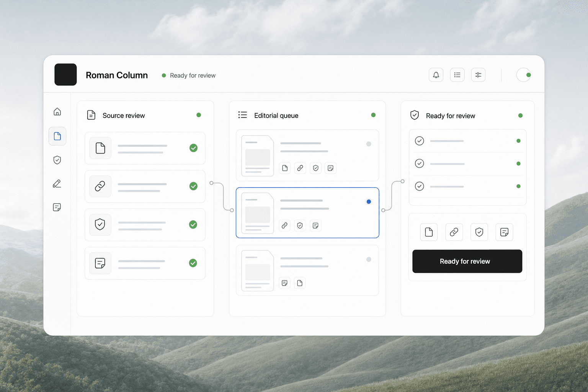Toggle second check circle in Ready for review list
The height and width of the screenshot is (392, 588).
[x=420, y=163]
